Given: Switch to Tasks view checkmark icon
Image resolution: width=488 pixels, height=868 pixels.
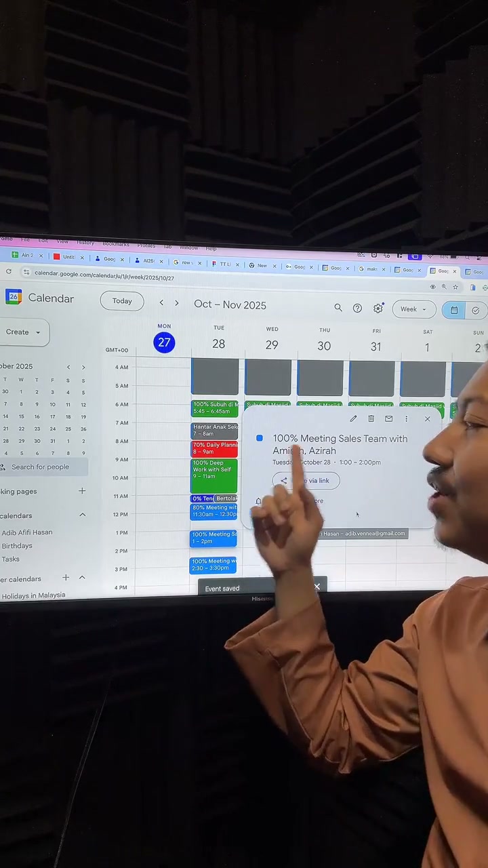Looking at the screenshot, I should point(476,311).
